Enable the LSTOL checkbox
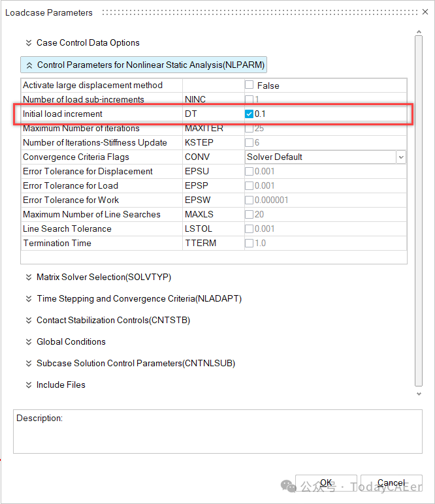 [249, 229]
